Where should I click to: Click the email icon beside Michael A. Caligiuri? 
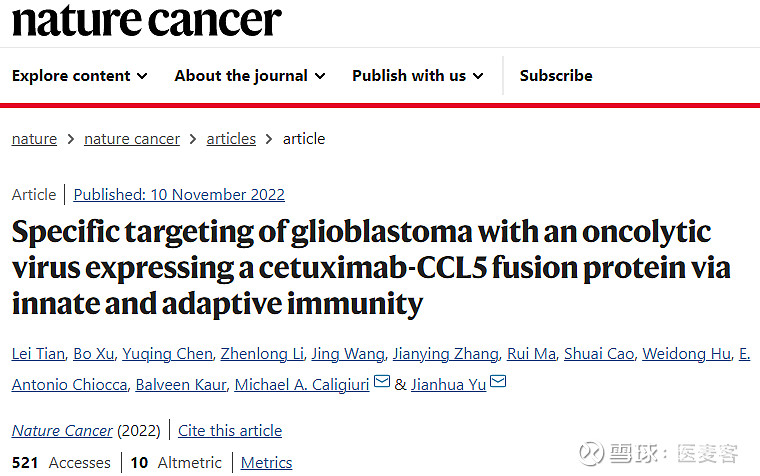coord(382,382)
